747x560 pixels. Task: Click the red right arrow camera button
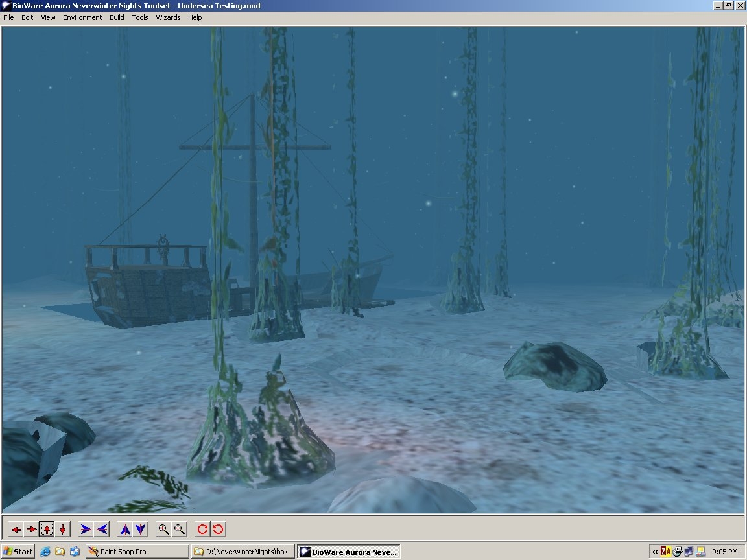pos(31,530)
